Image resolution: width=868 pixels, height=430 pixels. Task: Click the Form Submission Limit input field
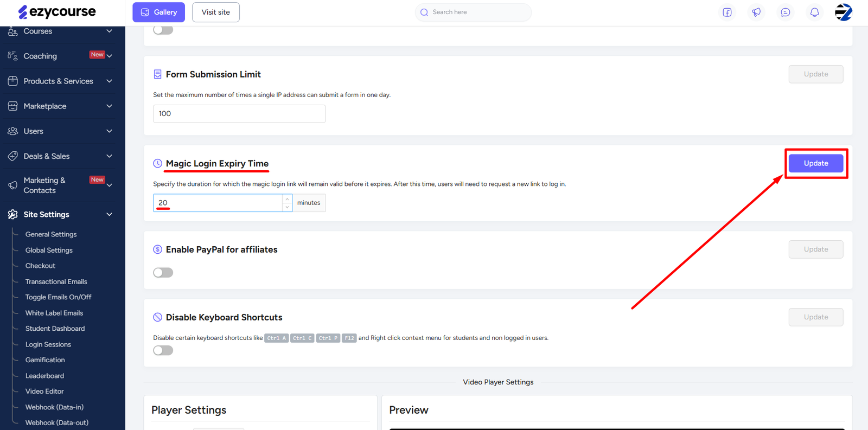click(239, 114)
